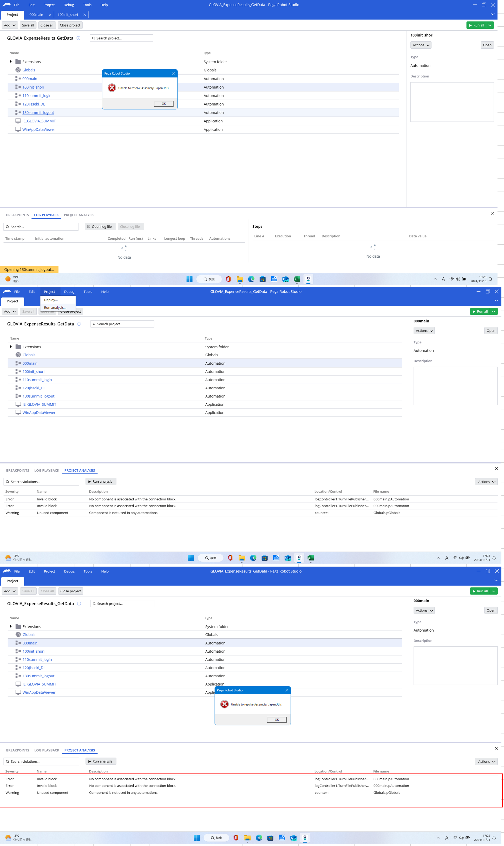Collapse the ribbon chevron in the 15:23 window

(x=492, y=14)
